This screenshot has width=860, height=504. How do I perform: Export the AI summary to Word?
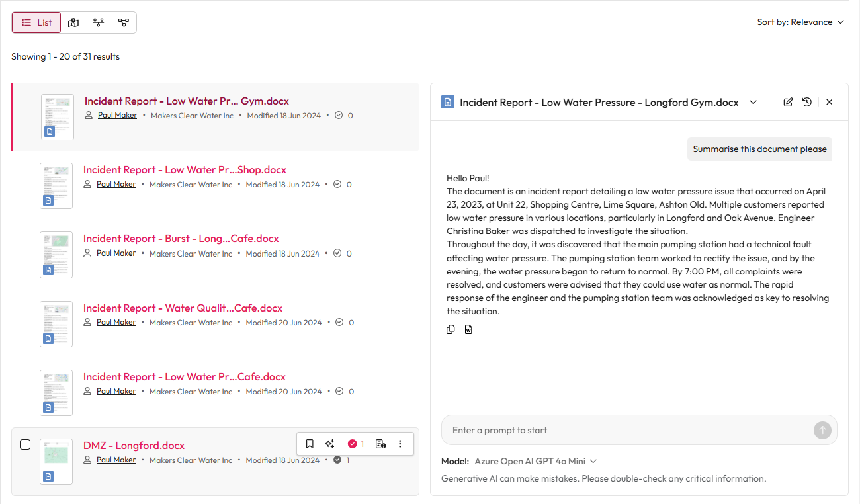click(468, 329)
